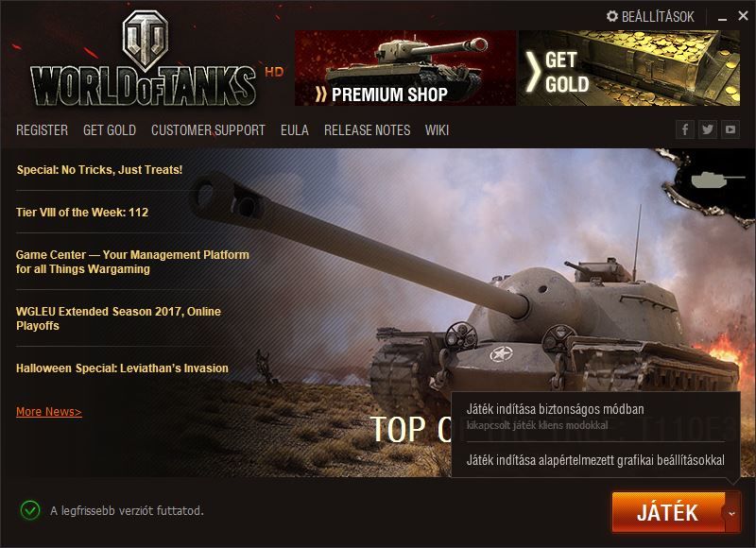Click the orange JÁTÉK play button
The height and width of the screenshot is (548, 756).
pyautogui.click(x=668, y=513)
